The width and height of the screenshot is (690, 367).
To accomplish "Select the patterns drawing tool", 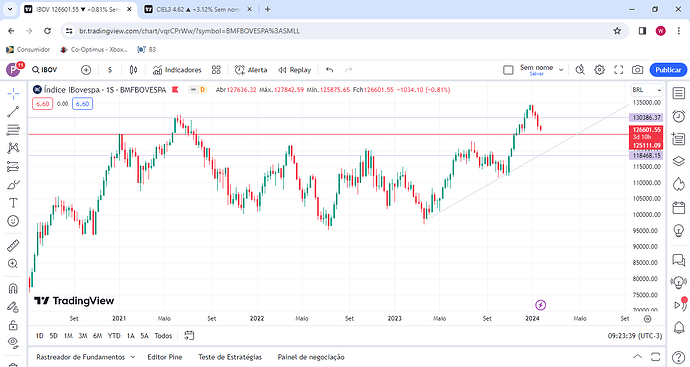I will tap(13, 148).
